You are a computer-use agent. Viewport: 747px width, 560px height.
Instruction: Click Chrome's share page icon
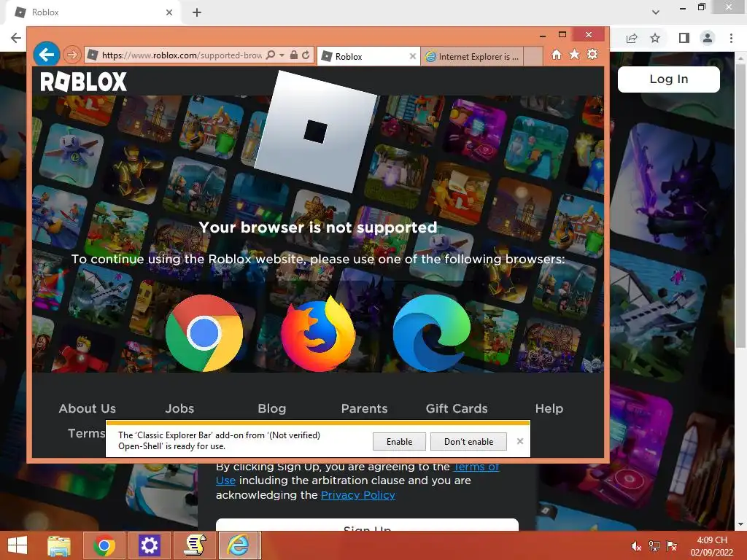tap(632, 38)
